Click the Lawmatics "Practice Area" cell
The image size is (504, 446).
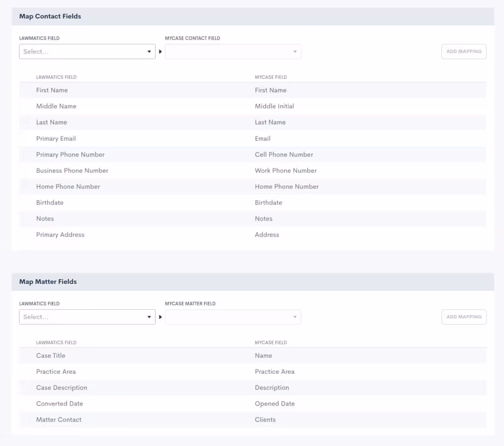coord(56,372)
